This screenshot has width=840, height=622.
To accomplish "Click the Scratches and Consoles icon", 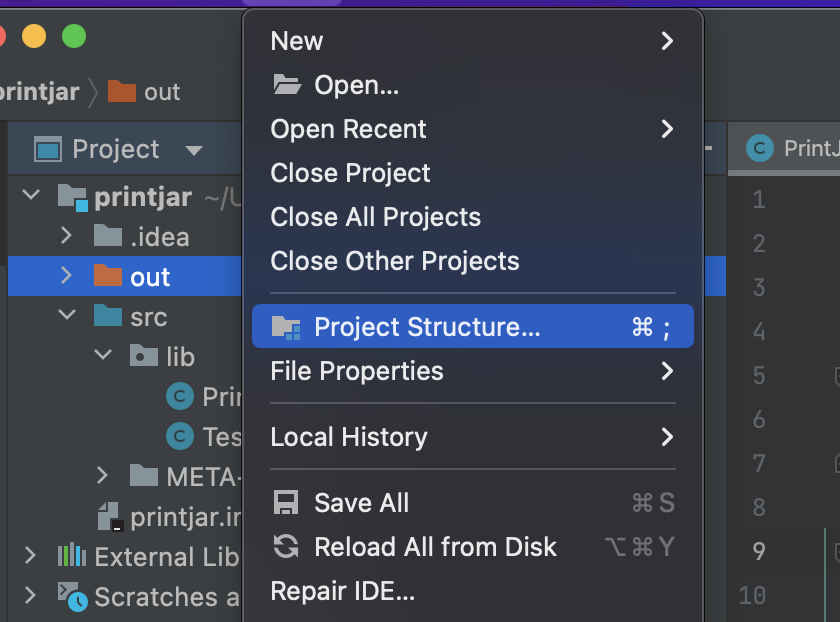I will 72,596.
